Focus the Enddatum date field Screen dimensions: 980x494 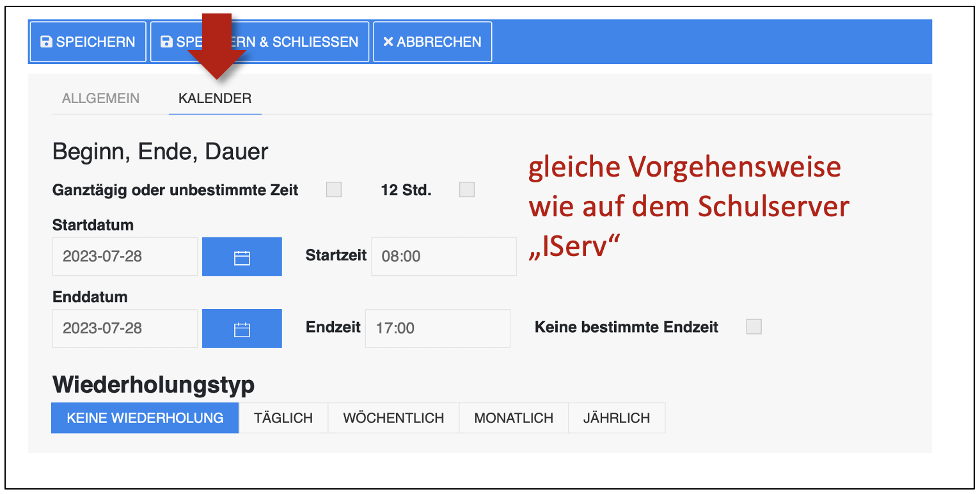coord(125,328)
